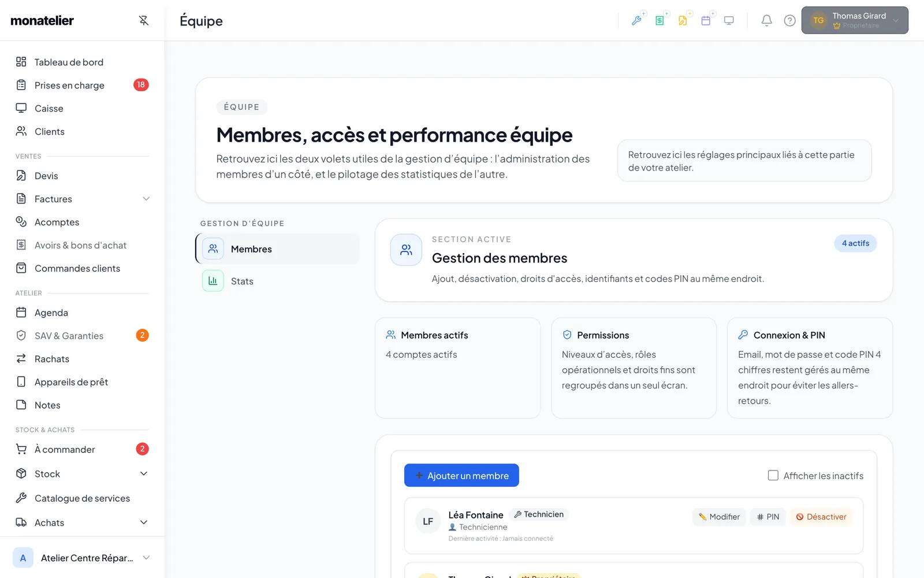Click the Technicien role badge
The width and height of the screenshot is (924, 578).
tap(539, 514)
